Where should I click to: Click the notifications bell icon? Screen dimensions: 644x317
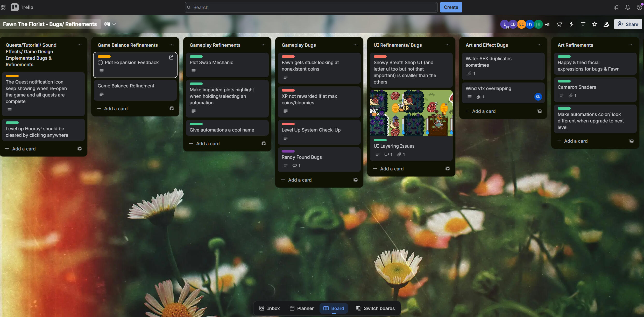tap(627, 7)
